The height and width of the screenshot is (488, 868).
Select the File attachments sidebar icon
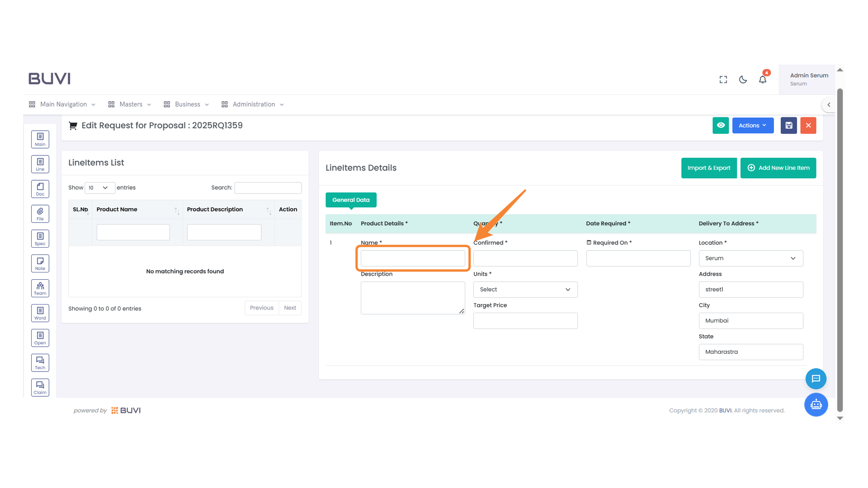[40, 213]
